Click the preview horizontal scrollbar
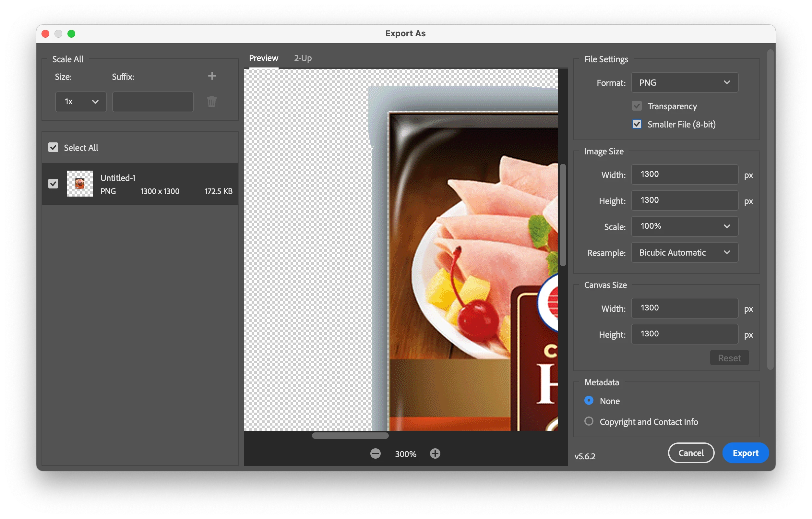Viewport: 812px width, 519px height. click(x=350, y=435)
